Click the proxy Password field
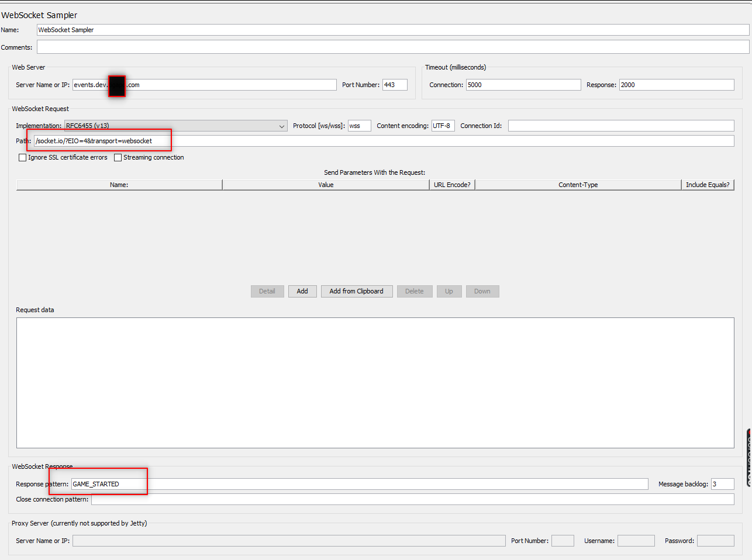The width and height of the screenshot is (752, 560). (716, 541)
